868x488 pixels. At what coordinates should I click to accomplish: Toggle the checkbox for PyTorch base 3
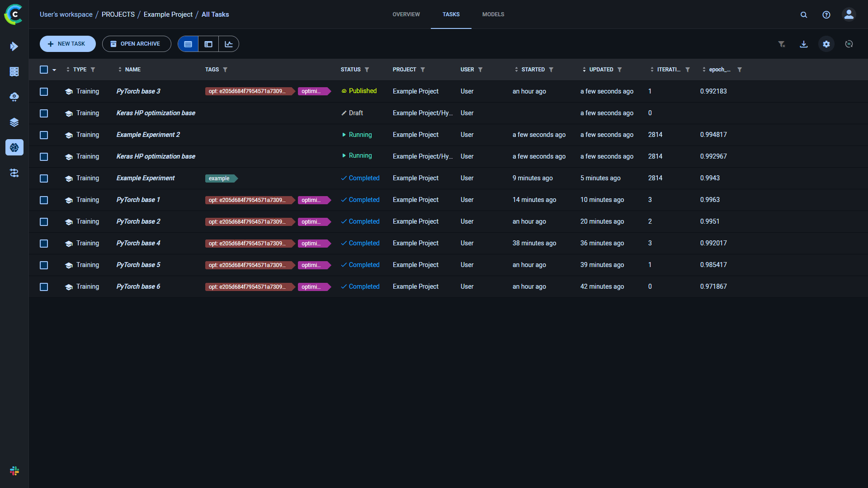(44, 91)
